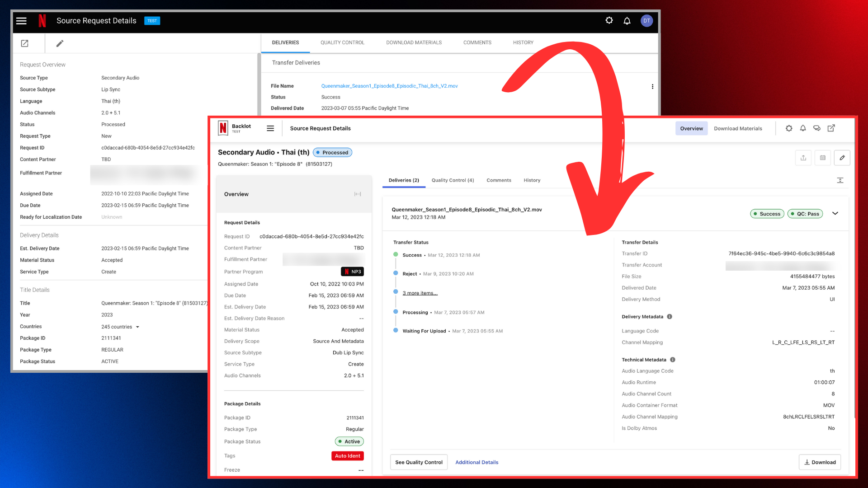868x488 pixels.
Task: Switch to Quality Control tab in old window
Action: tap(342, 42)
